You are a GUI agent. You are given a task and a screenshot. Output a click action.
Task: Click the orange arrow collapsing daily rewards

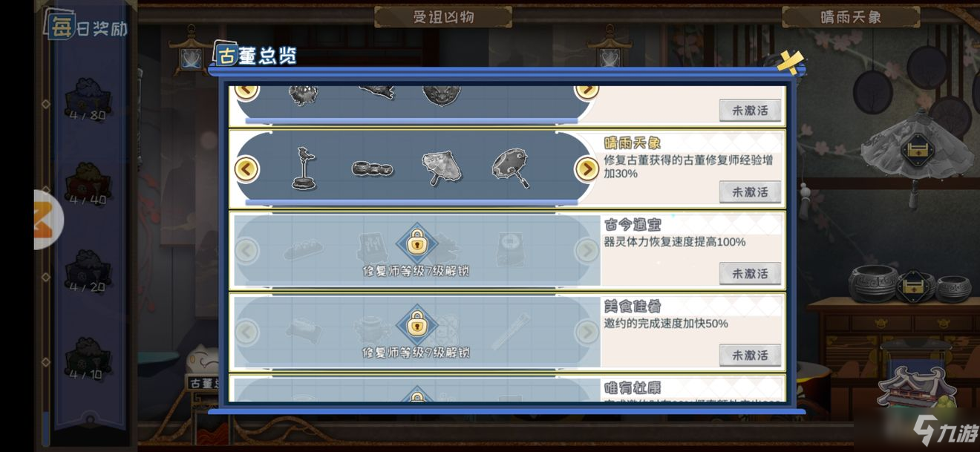point(48,220)
